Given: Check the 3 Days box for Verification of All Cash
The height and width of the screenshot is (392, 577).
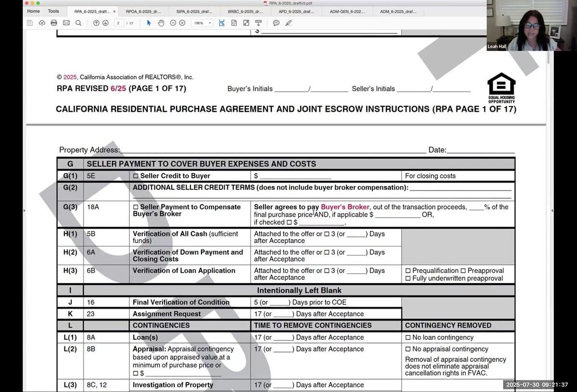Looking at the screenshot, I should click(x=326, y=234).
